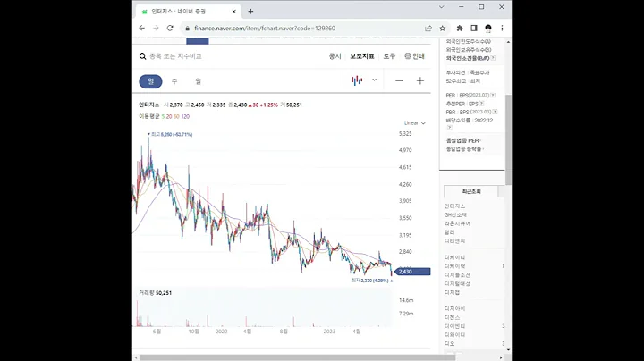
Task: Toggle the 120-day moving average
Action: (185, 116)
